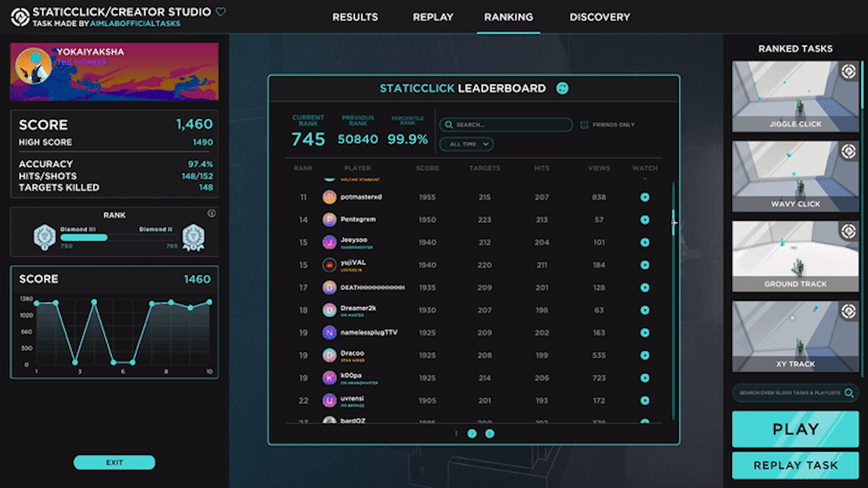This screenshot has width=868, height=488.
Task: Watch Dreamer2k's replay
Action: pyautogui.click(x=645, y=310)
